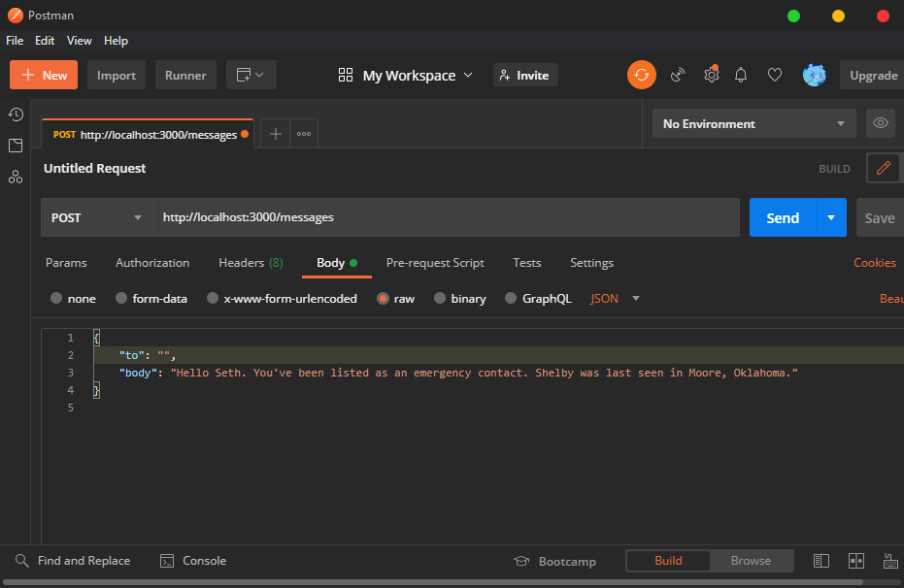This screenshot has width=904, height=588.
Task: Select the raw body type
Action: pos(383,298)
